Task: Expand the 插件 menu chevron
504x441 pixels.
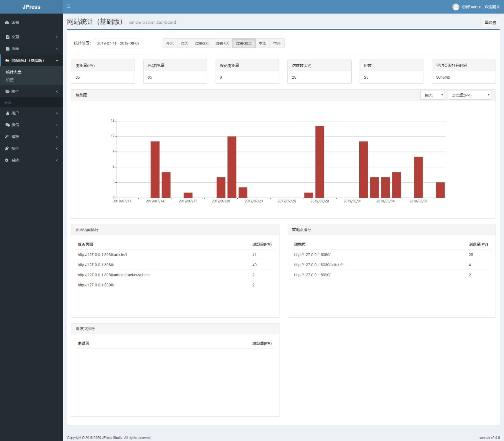Action: pyautogui.click(x=57, y=149)
